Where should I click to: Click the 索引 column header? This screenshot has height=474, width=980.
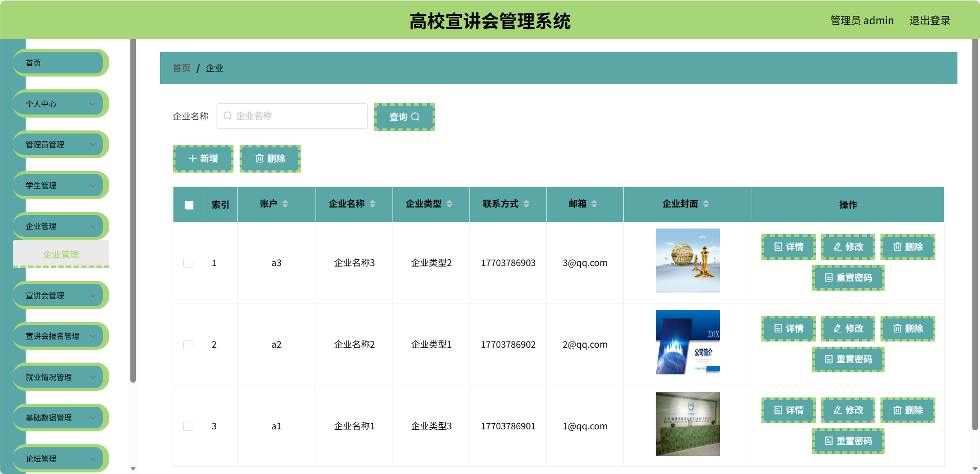(x=221, y=205)
